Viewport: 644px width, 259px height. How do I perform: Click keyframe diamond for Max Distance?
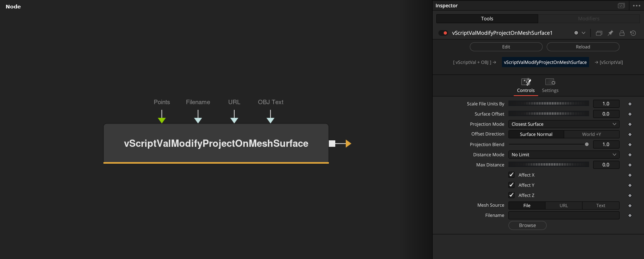tap(630, 165)
